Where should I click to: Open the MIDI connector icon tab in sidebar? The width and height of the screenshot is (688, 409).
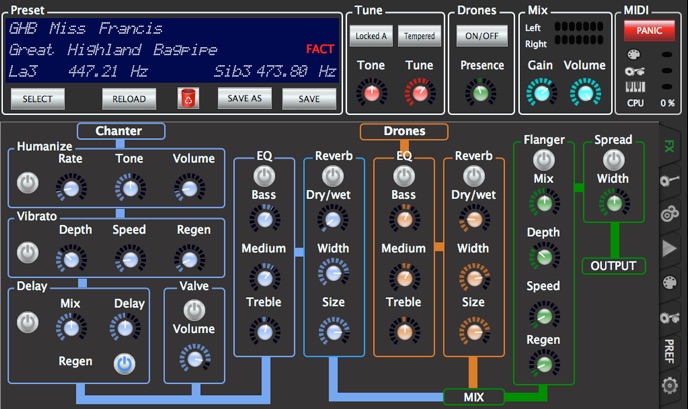670,283
